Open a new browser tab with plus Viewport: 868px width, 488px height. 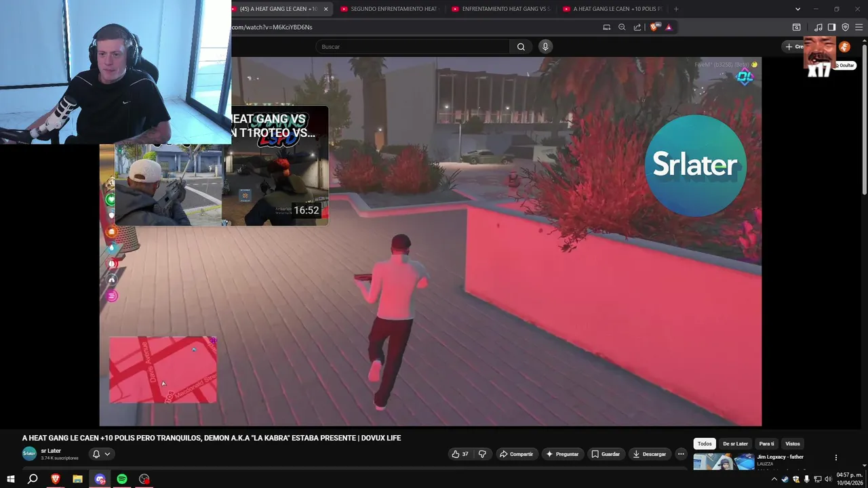point(675,9)
